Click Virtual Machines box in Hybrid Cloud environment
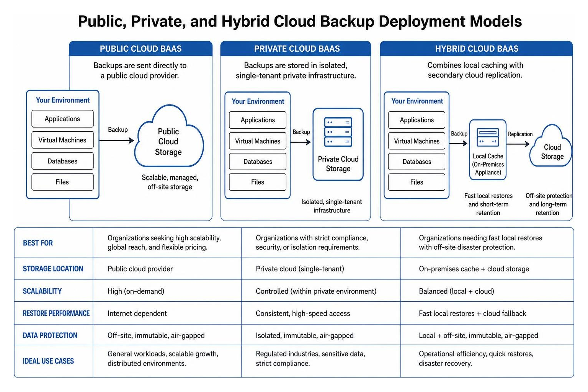 click(x=416, y=141)
